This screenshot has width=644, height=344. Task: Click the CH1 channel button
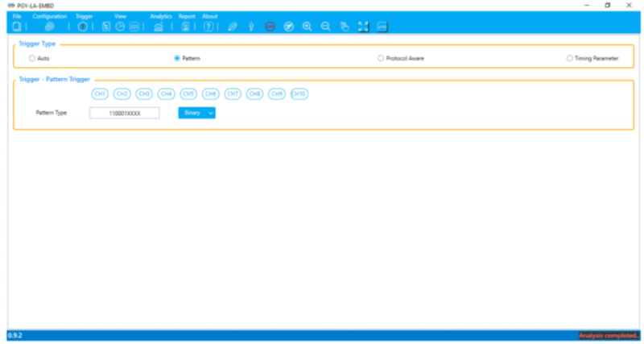click(x=101, y=94)
